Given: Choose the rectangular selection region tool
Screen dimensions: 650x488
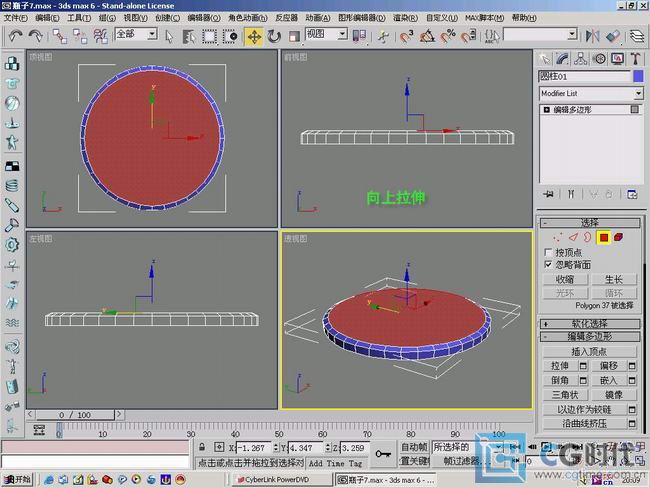Looking at the screenshot, I should [x=209, y=36].
